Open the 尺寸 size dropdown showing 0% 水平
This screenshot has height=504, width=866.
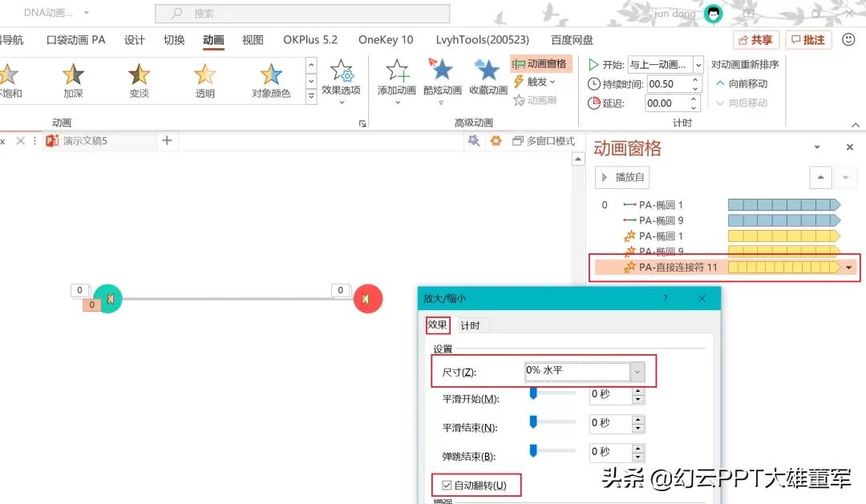pos(637,371)
